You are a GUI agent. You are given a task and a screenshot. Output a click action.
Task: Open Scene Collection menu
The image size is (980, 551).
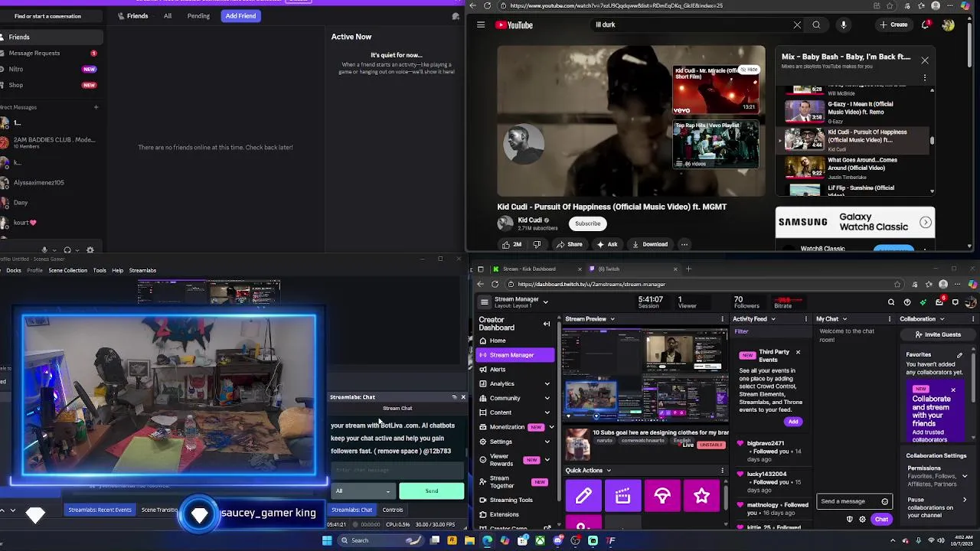pos(68,270)
